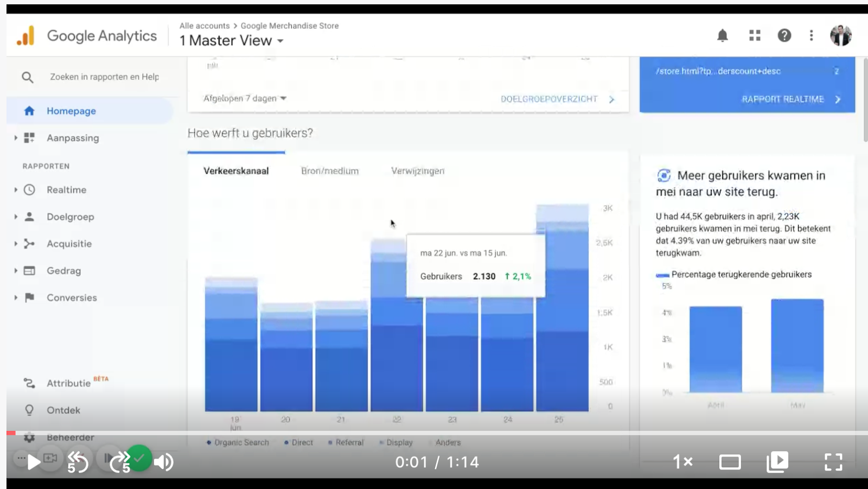Click the Realtime clock icon
This screenshot has height=489, width=868.
[x=29, y=190]
